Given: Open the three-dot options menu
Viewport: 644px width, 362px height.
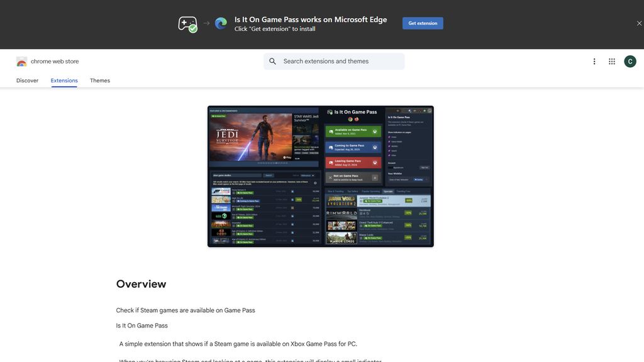Looking at the screenshot, I should coord(593,60).
